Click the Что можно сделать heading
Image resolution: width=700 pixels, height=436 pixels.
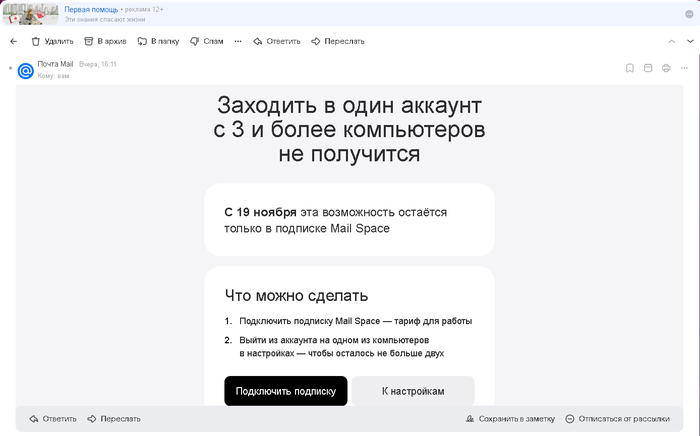296,295
